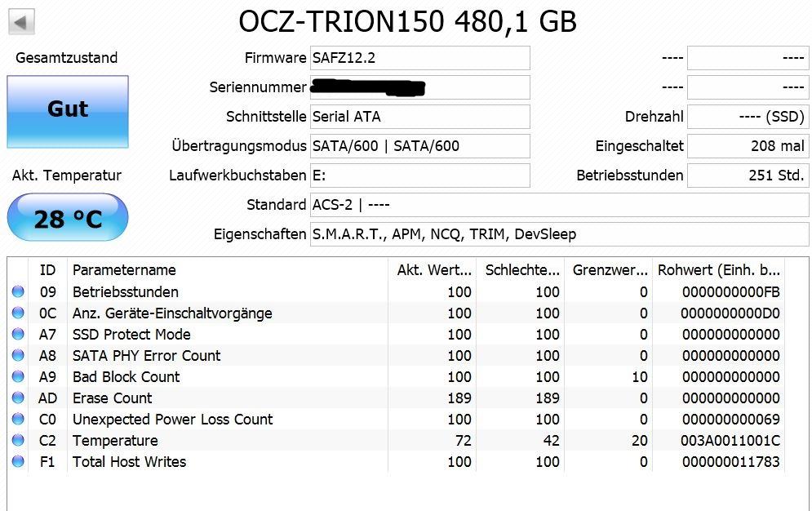Click the blue status icon for SSD Protect Mode
The width and height of the screenshot is (812, 511).
click(x=18, y=334)
